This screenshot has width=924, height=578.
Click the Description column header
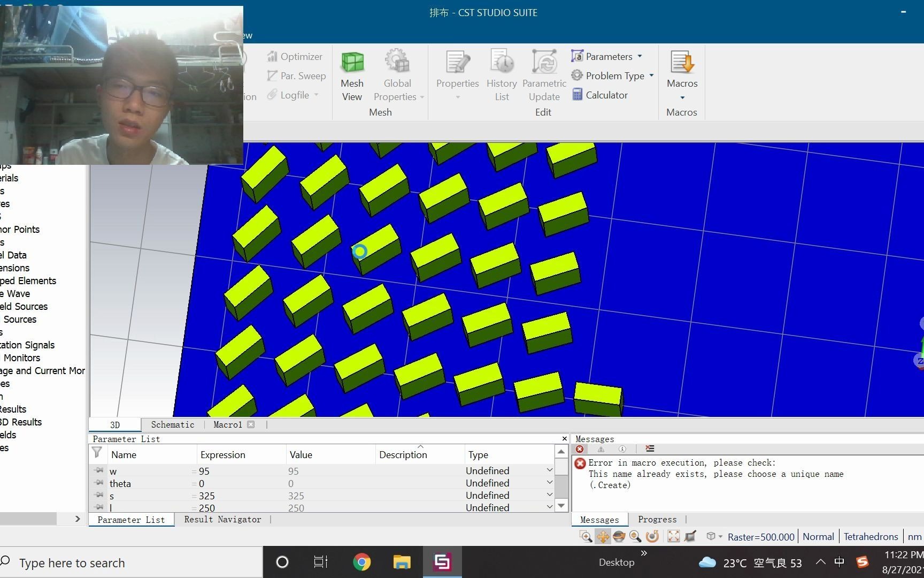(x=420, y=455)
